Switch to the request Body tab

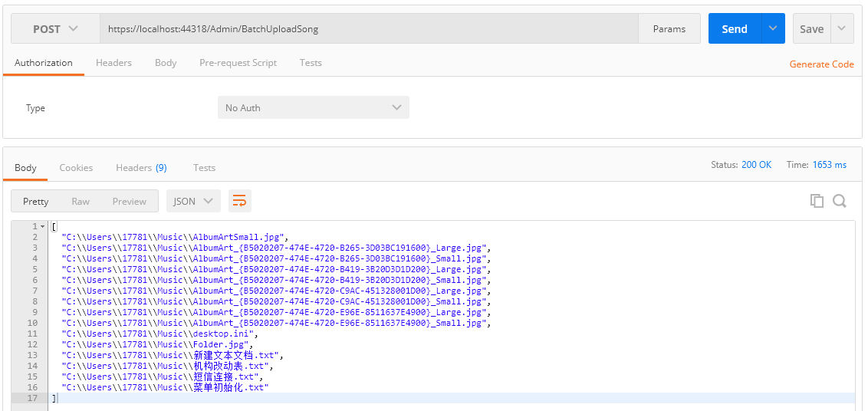click(166, 63)
